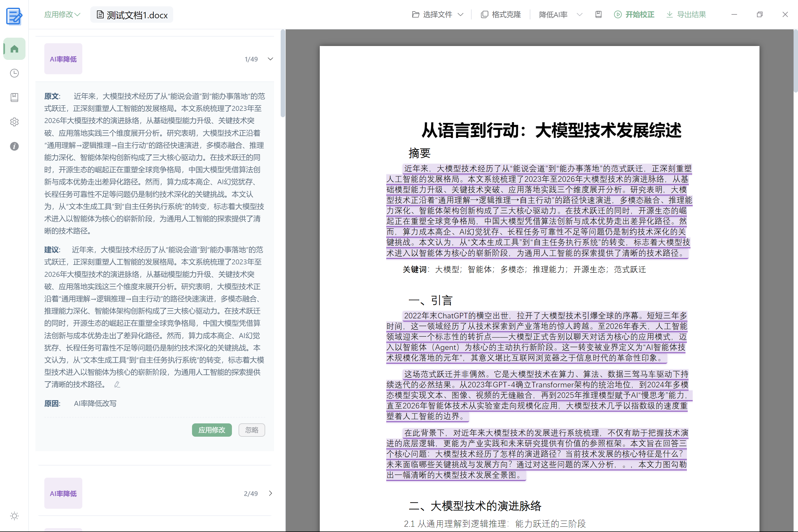
Task: Click the document title 从语言到行动
Action: coord(551,131)
